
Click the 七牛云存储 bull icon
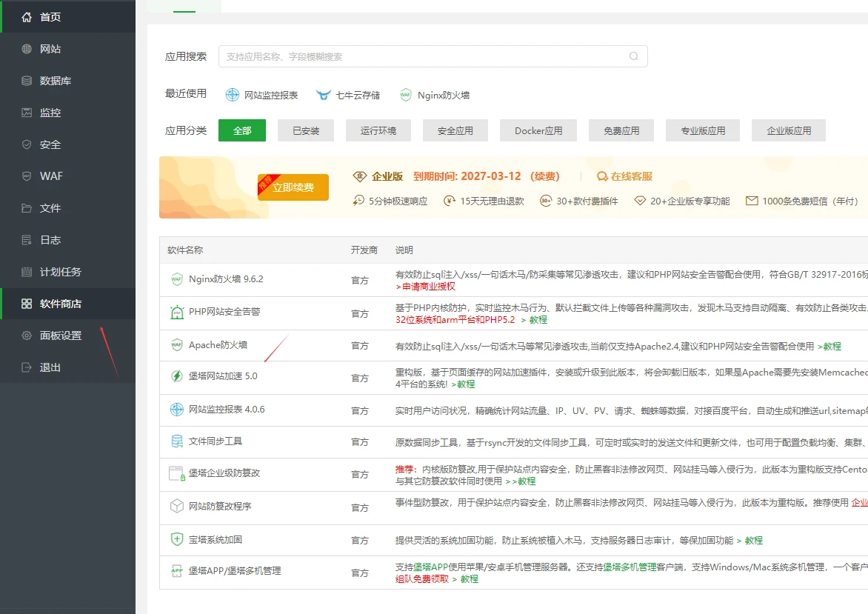[x=324, y=95]
